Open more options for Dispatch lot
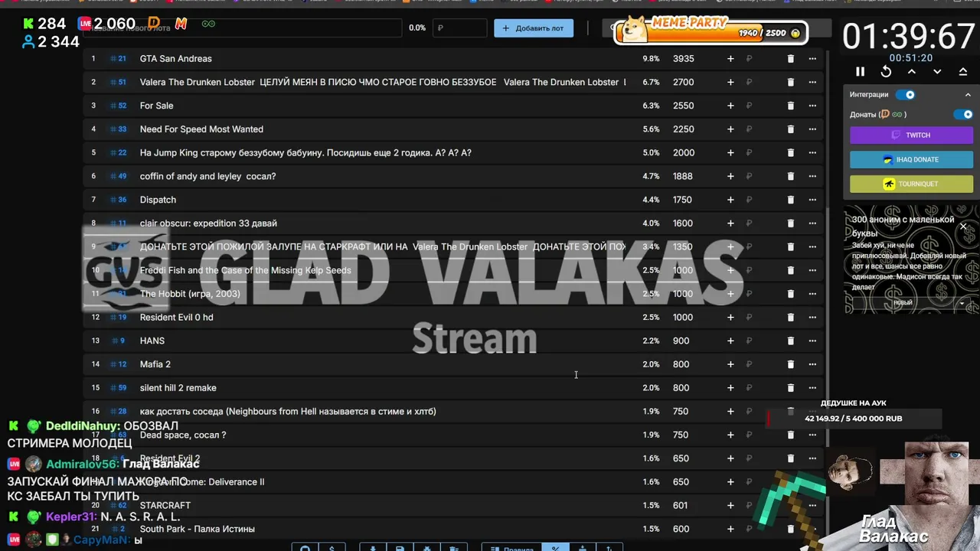This screenshot has height=551, width=980. pos(812,200)
